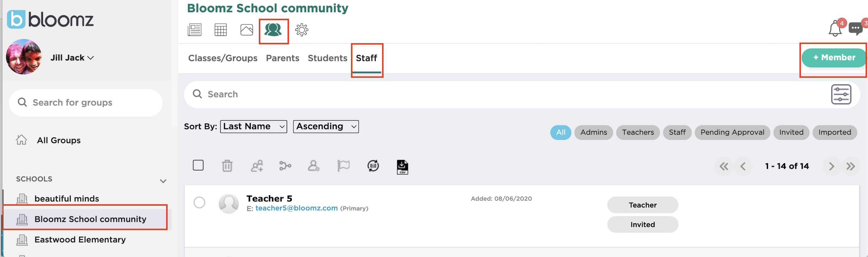Viewport: 868px width, 257px height.
Task: Filter list by Invited
Action: point(791,132)
